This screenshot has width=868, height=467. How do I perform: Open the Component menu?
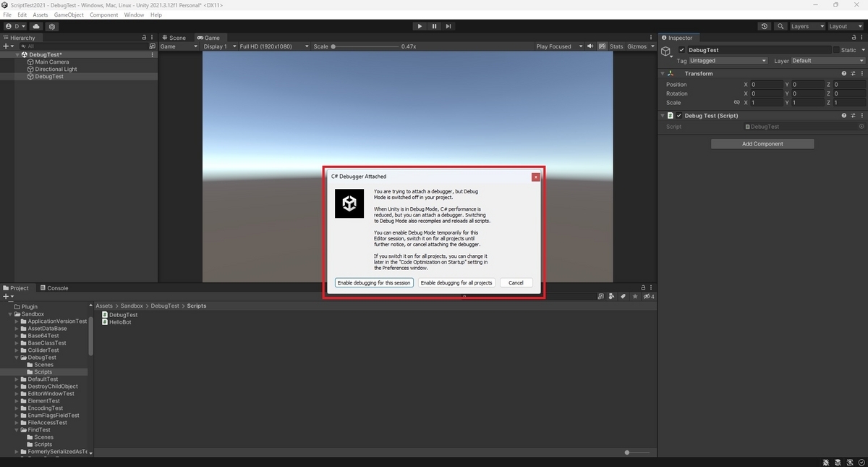[103, 14]
